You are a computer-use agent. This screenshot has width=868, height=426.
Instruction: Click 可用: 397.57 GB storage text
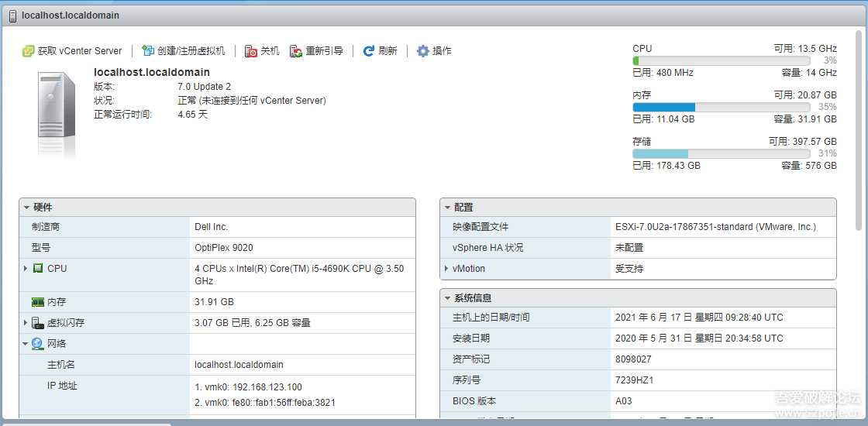803,142
